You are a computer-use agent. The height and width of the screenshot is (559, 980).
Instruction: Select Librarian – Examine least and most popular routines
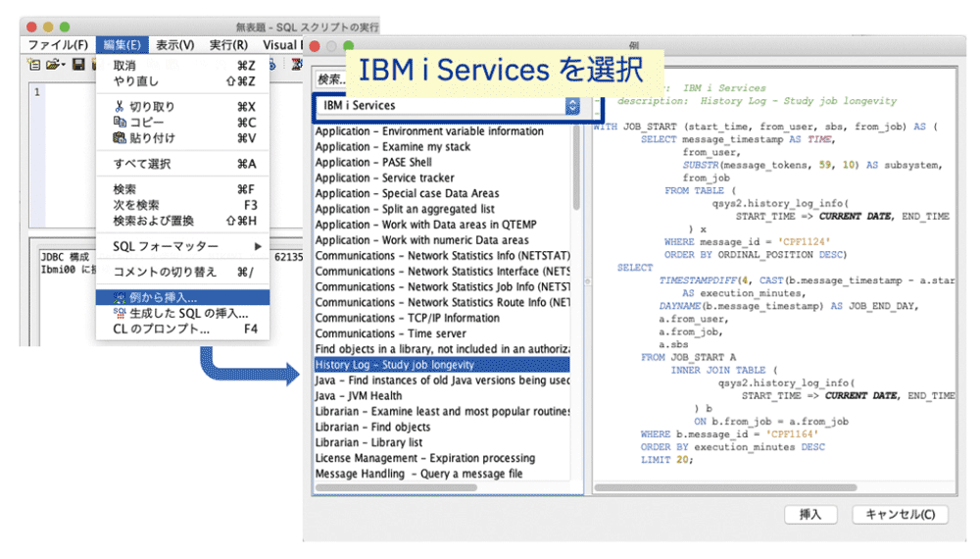442,412
